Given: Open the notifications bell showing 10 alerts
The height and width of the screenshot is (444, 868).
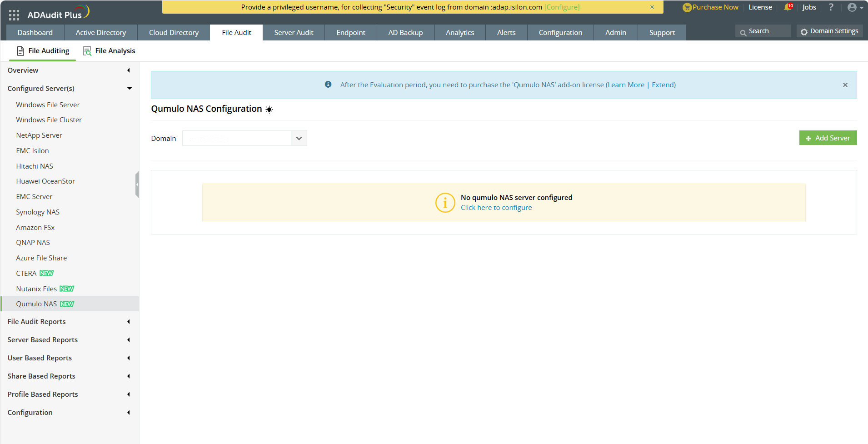Looking at the screenshot, I should pos(788,7).
